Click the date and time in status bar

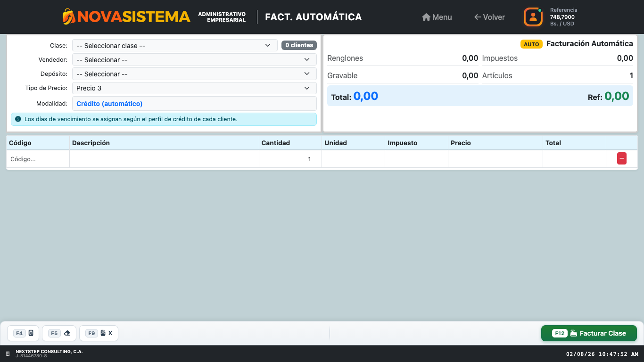point(602,354)
